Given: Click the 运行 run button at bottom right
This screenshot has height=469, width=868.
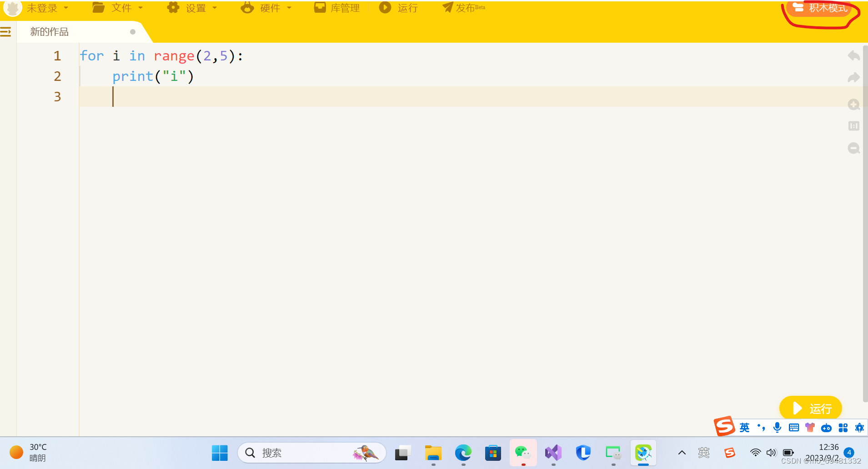Looking at the screenshot, I should (x=810, y=408).
